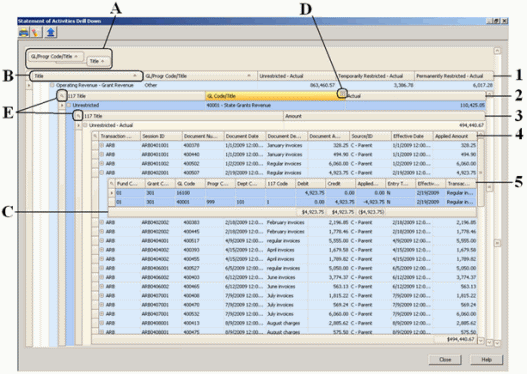Expand ARB row for document 400502
527x374 pixels.
(x=102, y=164)
